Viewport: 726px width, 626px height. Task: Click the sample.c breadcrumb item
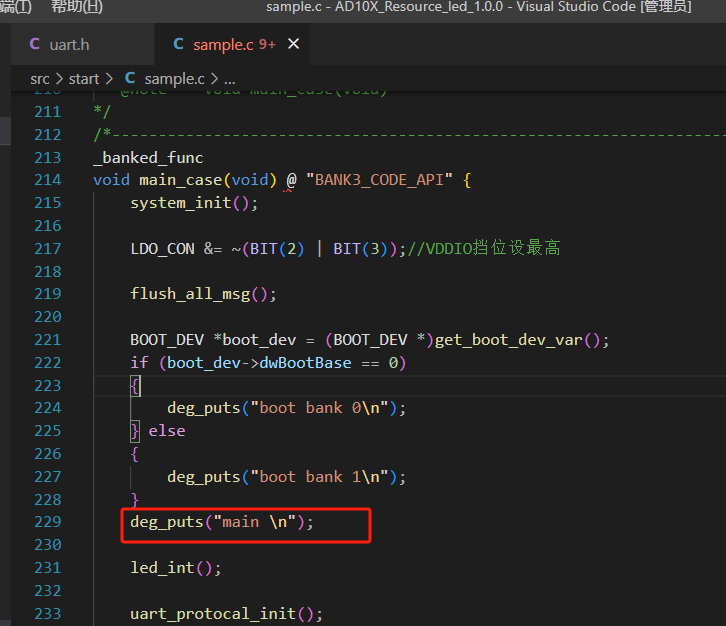click(174, 79)
